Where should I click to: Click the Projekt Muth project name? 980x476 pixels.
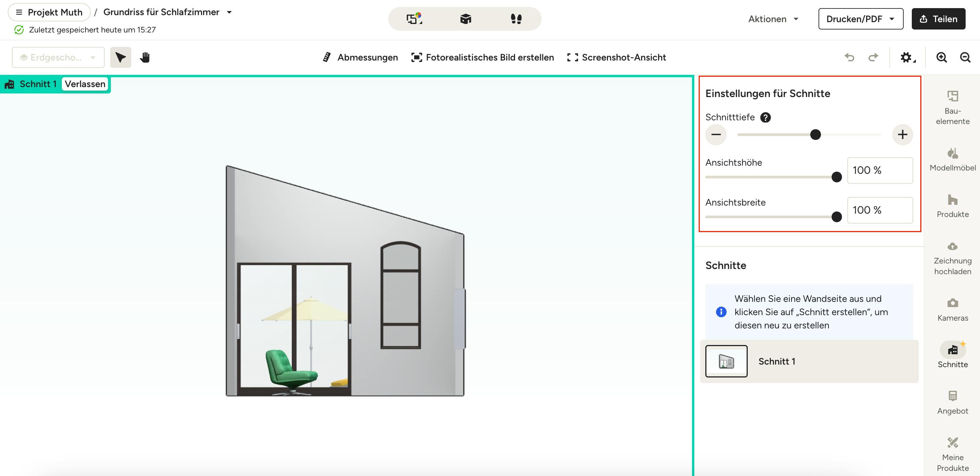tap(55, 12)
